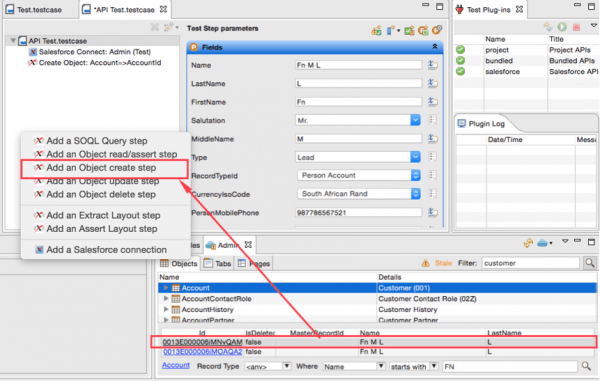This screenshot has width=600, height=381.
Task: Click the orange refresh icon in the Admin panel toolbar
Action: 528,243
